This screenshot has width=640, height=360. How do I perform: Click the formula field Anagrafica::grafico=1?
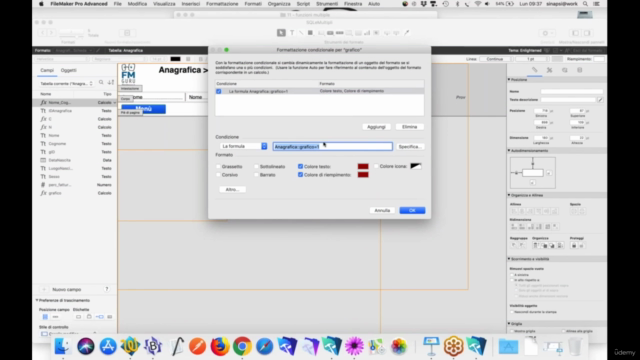[333, 147]
